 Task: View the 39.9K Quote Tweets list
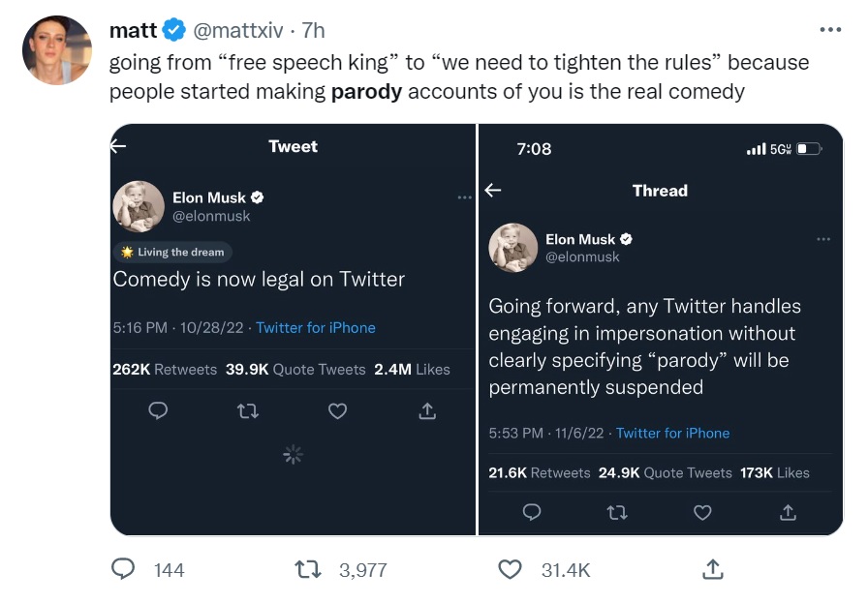(295, 370)
